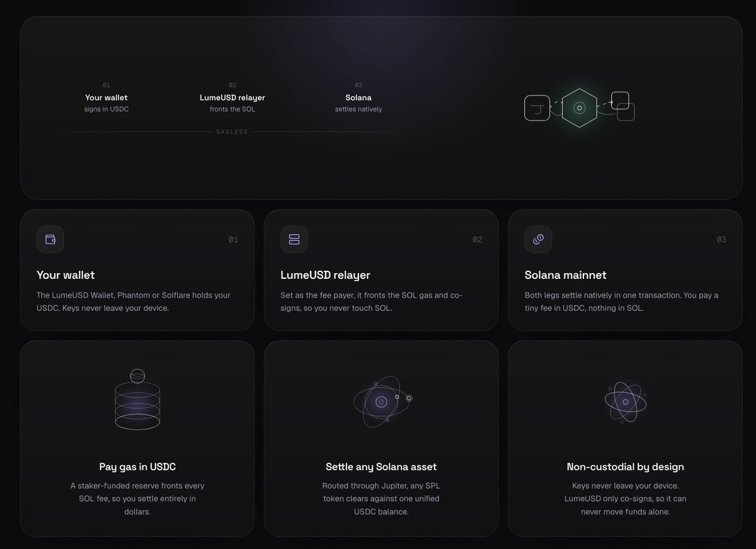Click description 'Routed through Jupiter, any SPL token'
Screen dimensions: 756x549
381,499
